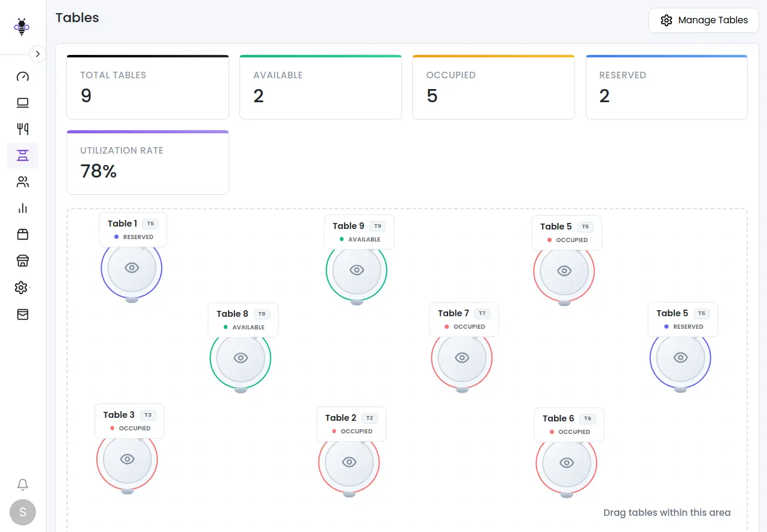The width and height of the screenshot is (767, 532).
Task: Select the Occupied summary card
Action: [493, 88]
